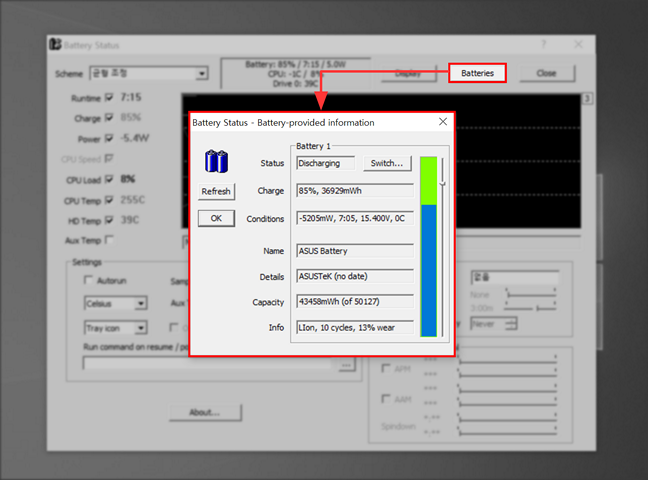This screenshot has height=480, width=648.
Task: Click the green and blue battery level bar
Action: [x=429, y=246]
